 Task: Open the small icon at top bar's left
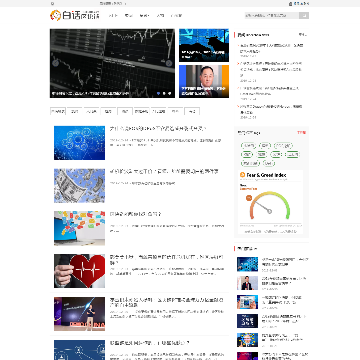52,3
